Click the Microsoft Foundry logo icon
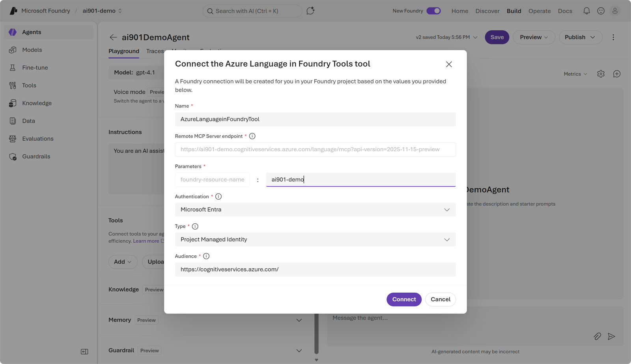Screen dimensions: 631x364 pyautogui.click(x=13, y=11)
